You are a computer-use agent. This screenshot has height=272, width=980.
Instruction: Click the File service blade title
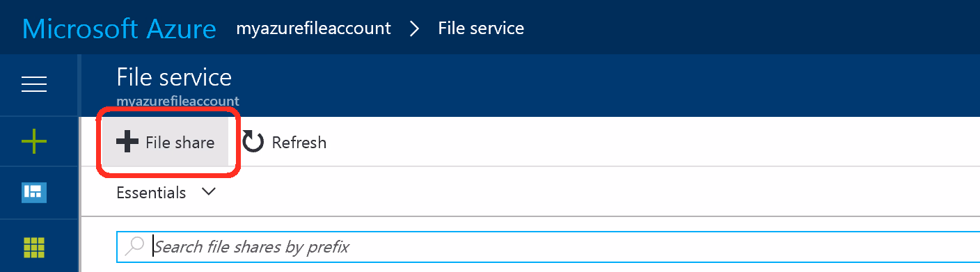(174, 77)
